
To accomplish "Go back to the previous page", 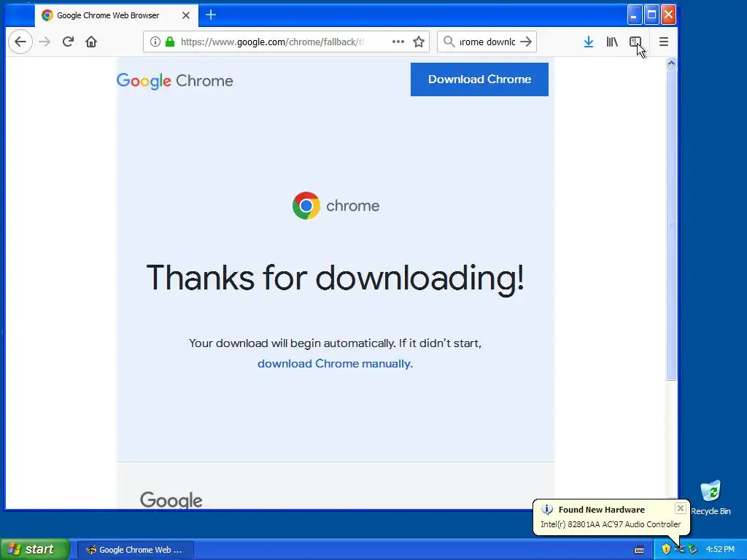I will pyautogui.click(x=20, y=42).
